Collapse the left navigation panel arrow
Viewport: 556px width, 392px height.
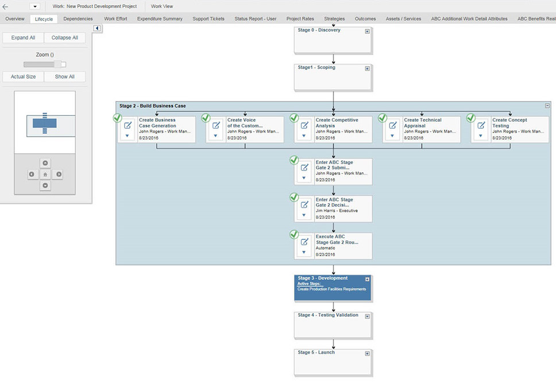(x=97, y=28)
